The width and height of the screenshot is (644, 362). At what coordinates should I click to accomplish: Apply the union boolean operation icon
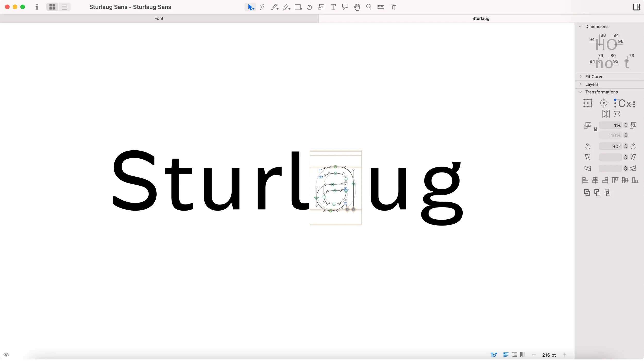click(588, 192)
